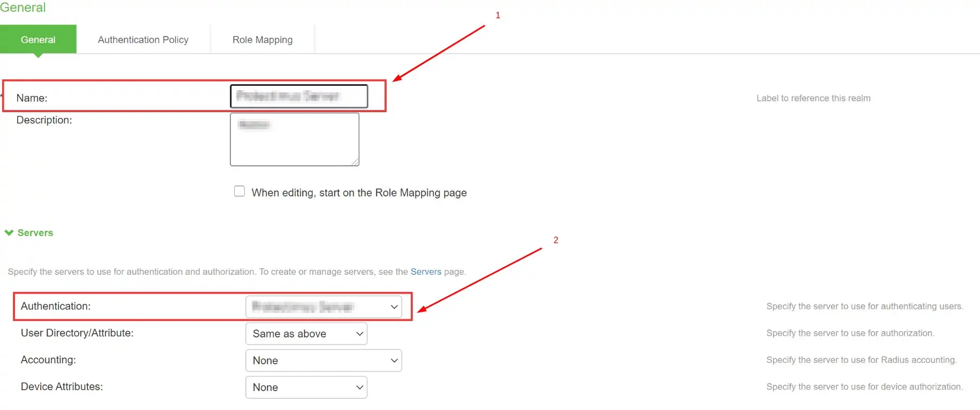This screenshot has height=410, width=980.
Task: Click into the realm Name field
Action: [x=299, y=96]
